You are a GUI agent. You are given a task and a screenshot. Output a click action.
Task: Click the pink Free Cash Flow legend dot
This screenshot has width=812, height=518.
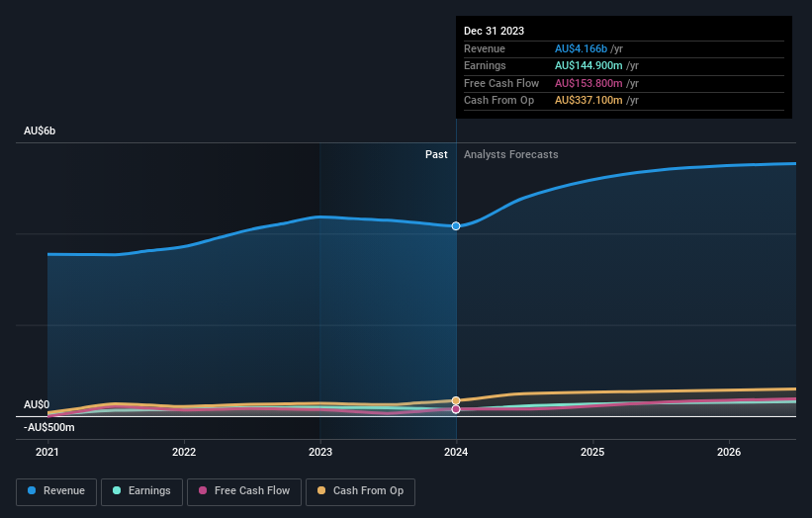[203, 490]
